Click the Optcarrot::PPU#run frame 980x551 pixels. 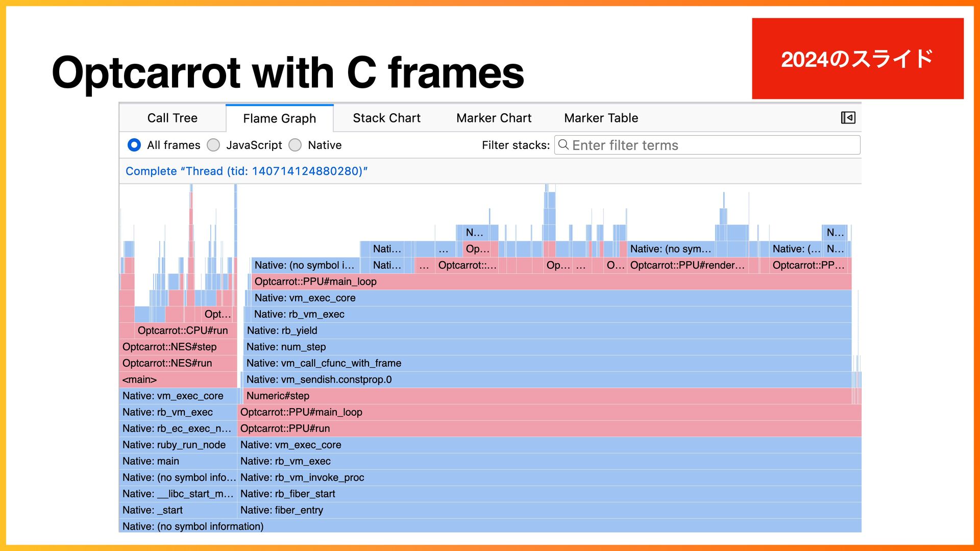pos(549,429)
